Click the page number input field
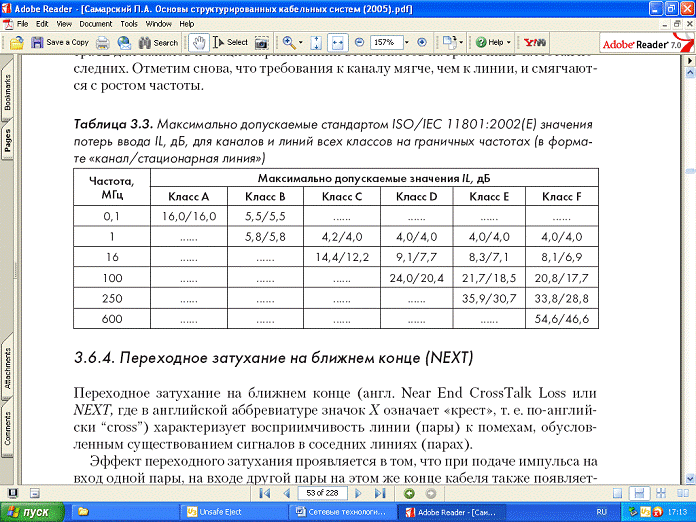This screenshot has height=522, width=696. (x=322, y=493)
